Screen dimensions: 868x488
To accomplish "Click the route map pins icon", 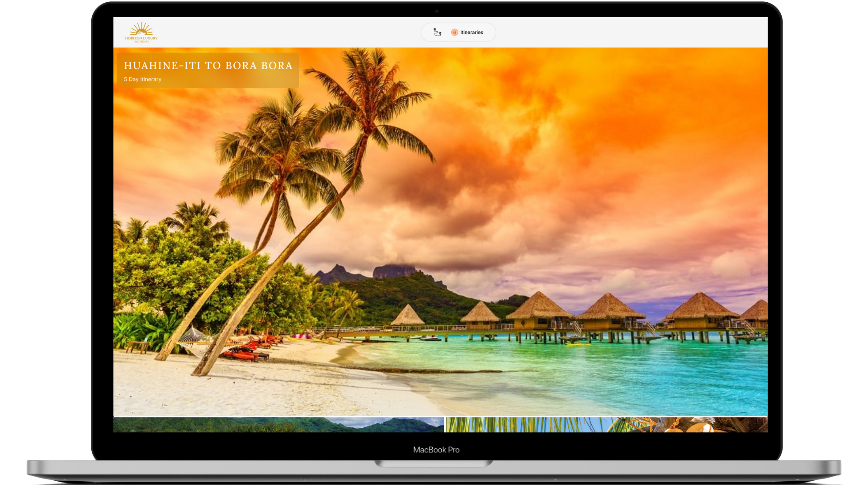I will pyautogui.click(x=437, y=32).
